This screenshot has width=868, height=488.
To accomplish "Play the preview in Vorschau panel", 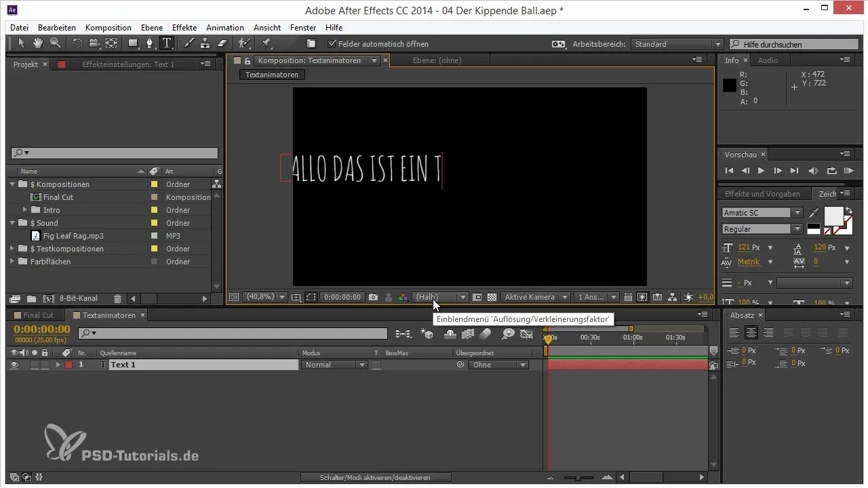I will [x=762, y=171].
